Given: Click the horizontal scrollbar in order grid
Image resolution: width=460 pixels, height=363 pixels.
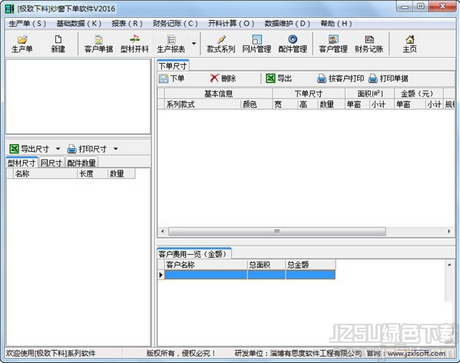Looking at the screenshot, I should [277, 231].
